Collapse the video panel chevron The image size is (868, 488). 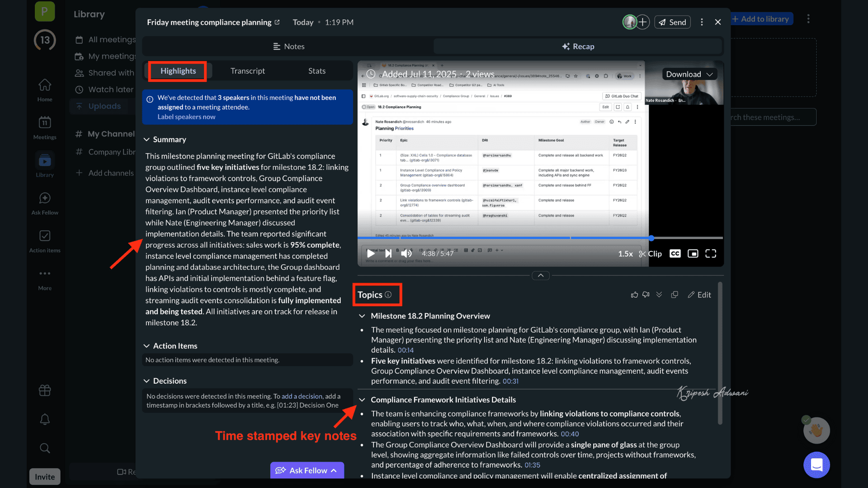[541, 275]
